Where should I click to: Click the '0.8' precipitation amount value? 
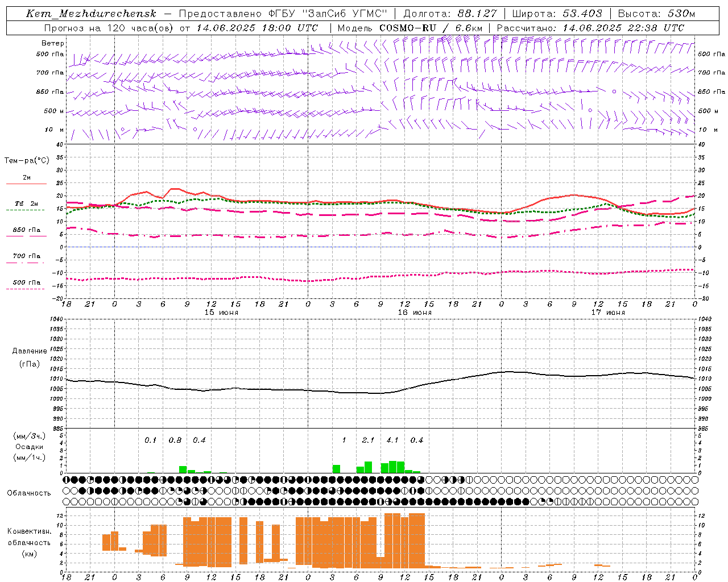(x=175, y=440)
